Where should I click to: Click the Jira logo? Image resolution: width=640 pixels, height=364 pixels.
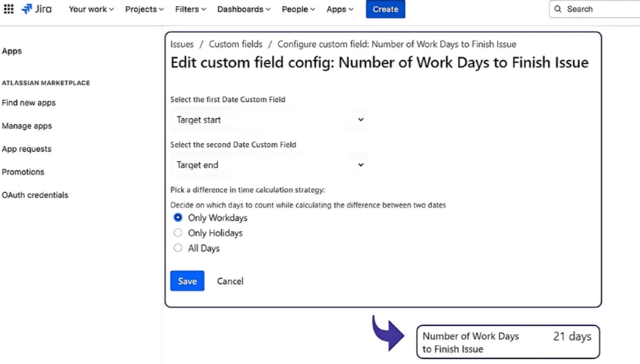(37, 10)
